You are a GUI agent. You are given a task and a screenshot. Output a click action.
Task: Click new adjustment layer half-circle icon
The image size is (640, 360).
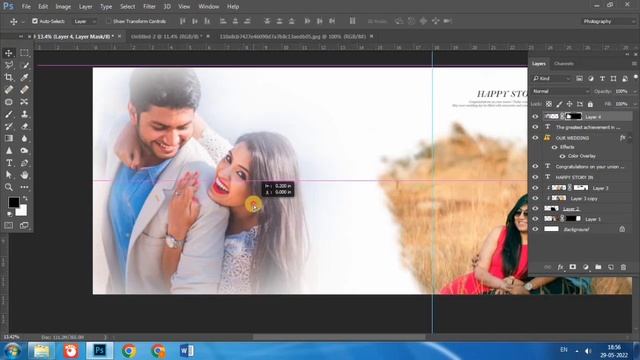(586, 267)
